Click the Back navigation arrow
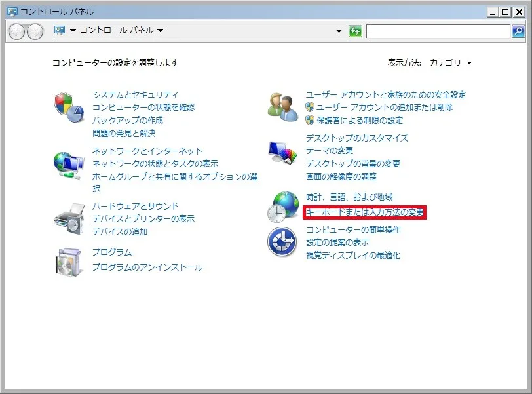The height and width of the screenshot is (394, 532). pyautogui.click(x=16, y=31)
